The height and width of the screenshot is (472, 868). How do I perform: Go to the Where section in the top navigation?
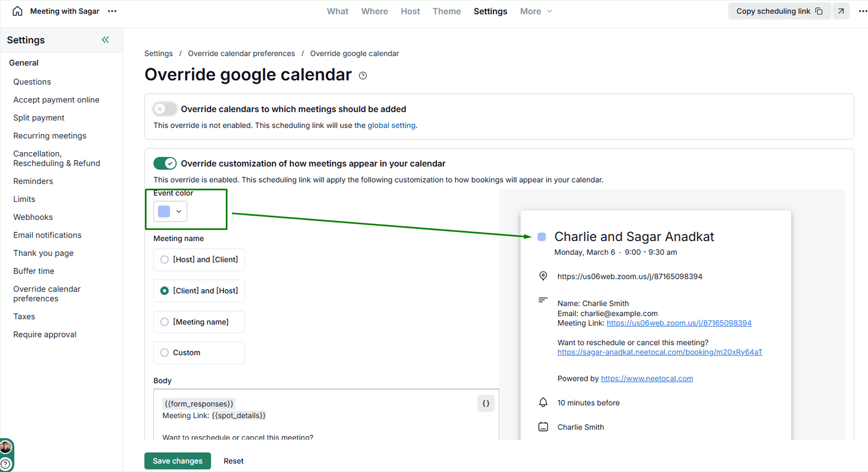(374, 11)
